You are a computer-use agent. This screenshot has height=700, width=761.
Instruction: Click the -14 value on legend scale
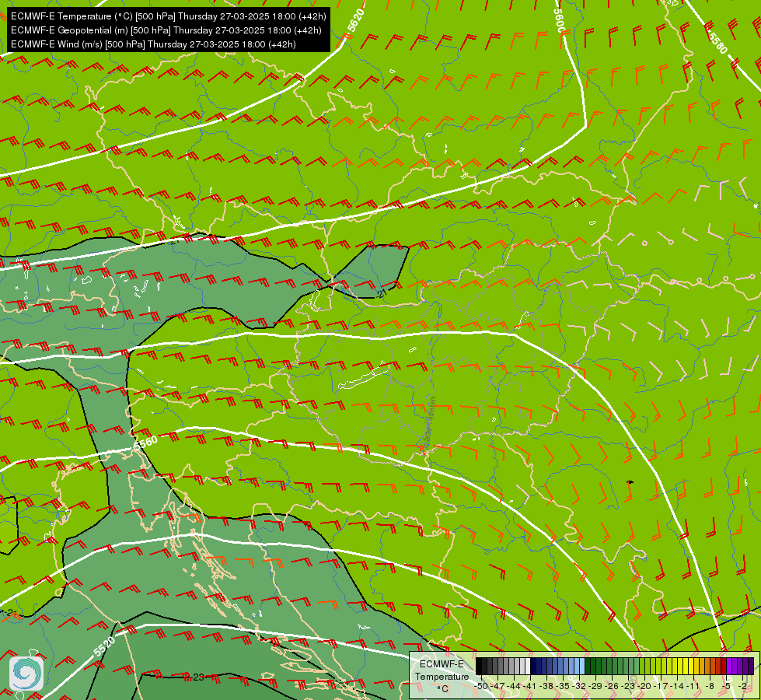pos(678,686)
